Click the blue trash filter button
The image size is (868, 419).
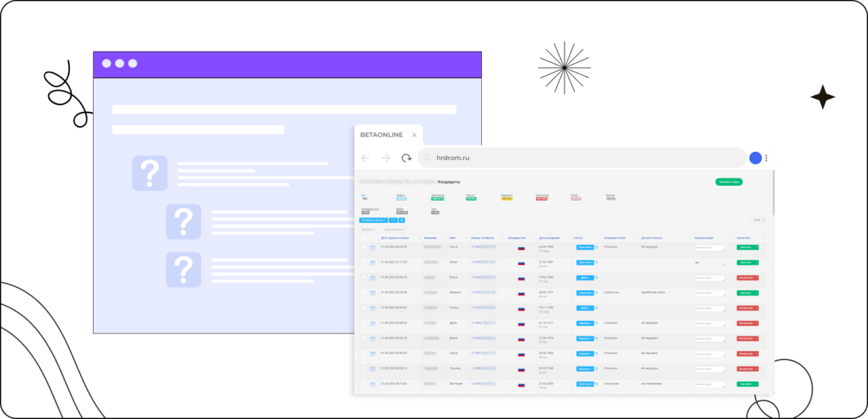[402, 221]
